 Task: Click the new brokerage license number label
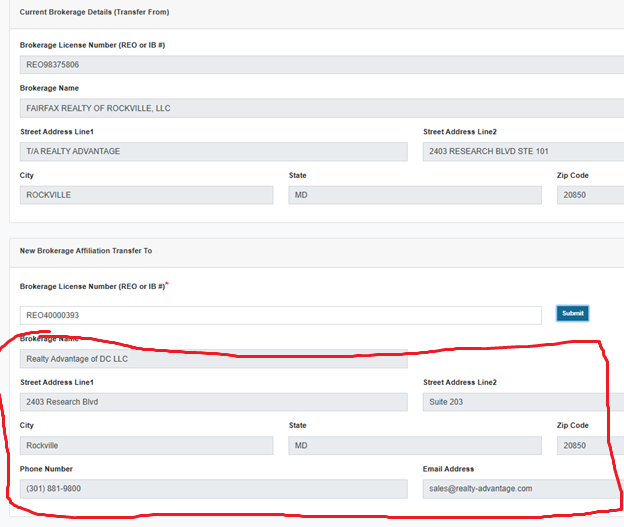[93, 286]
